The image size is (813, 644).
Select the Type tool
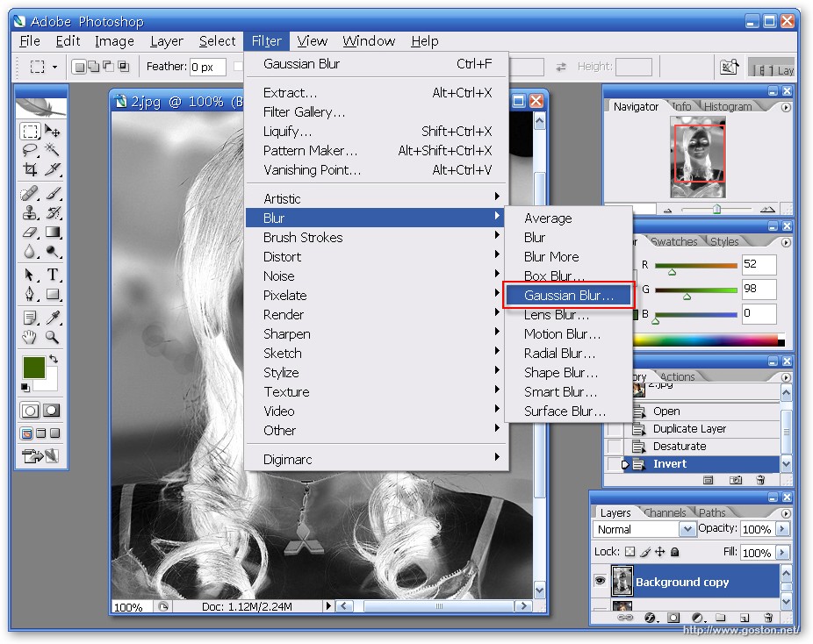(x=52, y=275)
